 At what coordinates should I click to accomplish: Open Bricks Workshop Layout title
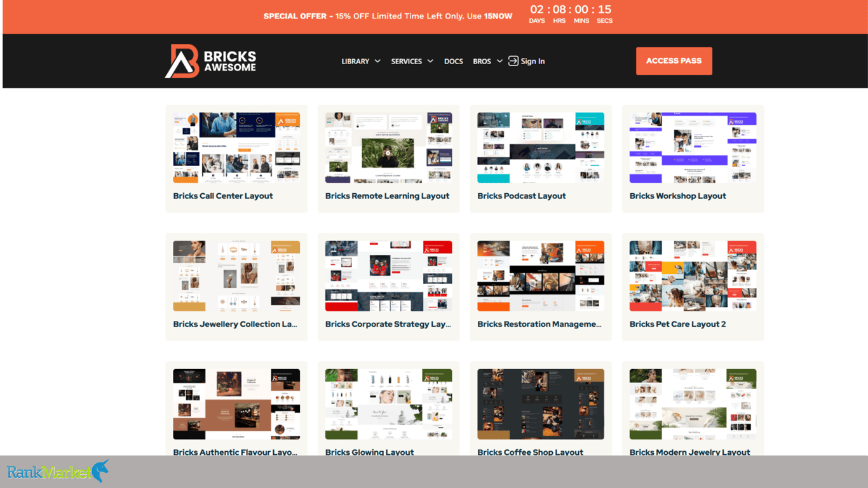678,196
